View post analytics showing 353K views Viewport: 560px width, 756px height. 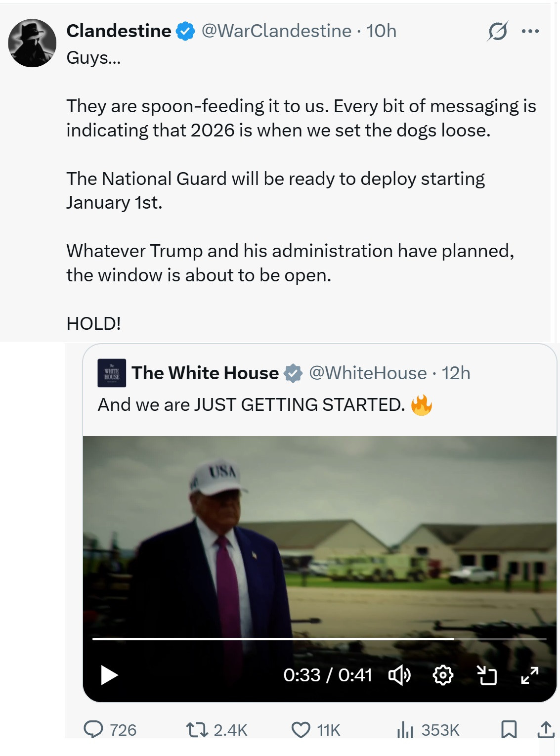point(405,729)
